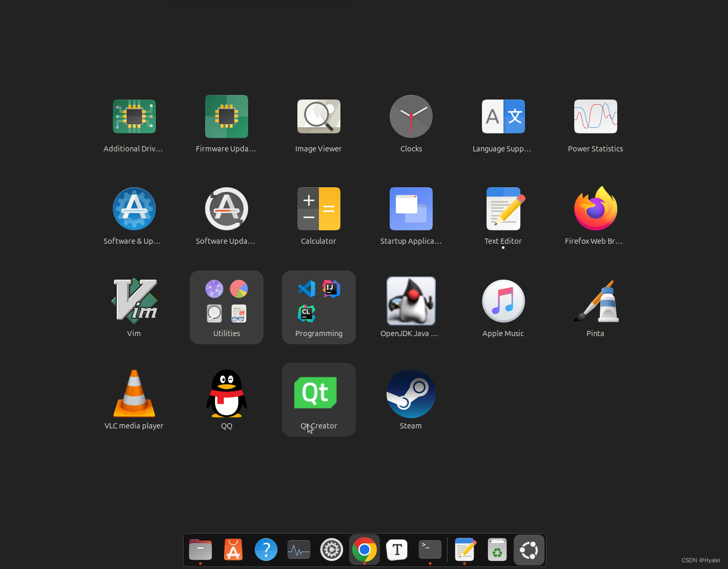The width and height of the screenshot is (728, 569).
Task: Expand the Utilities folder
Action: pyautogui.click(x=226, y=307)
